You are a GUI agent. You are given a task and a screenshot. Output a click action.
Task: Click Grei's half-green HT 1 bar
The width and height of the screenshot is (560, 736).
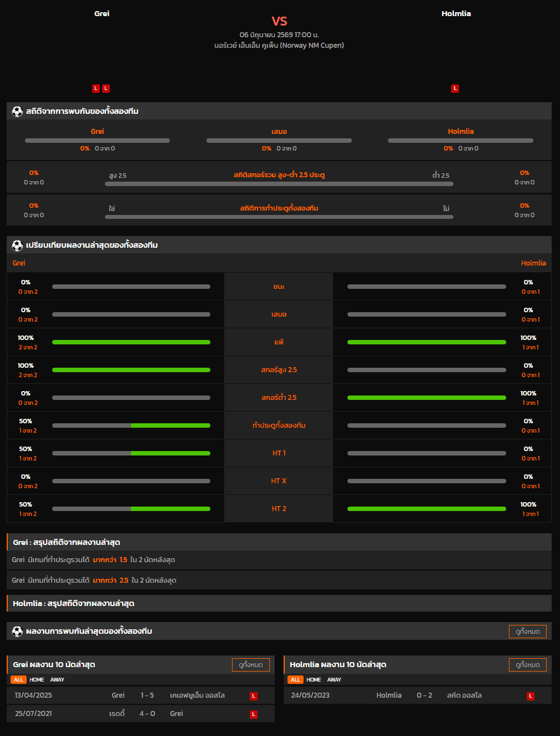pos(131,453)
